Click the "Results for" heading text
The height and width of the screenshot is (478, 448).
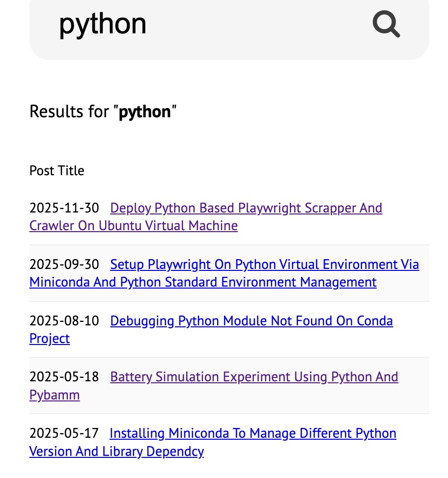[71, 111]
